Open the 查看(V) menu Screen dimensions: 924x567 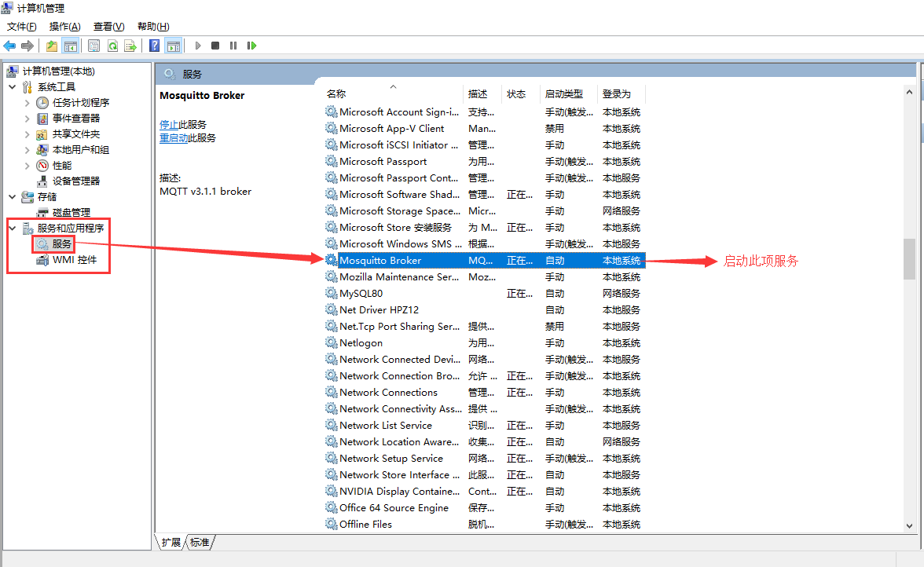click(x=108, y=26)
